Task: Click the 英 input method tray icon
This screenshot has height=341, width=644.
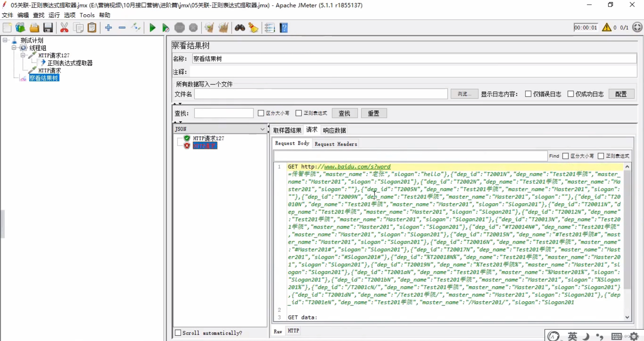Action: (572, 336)
